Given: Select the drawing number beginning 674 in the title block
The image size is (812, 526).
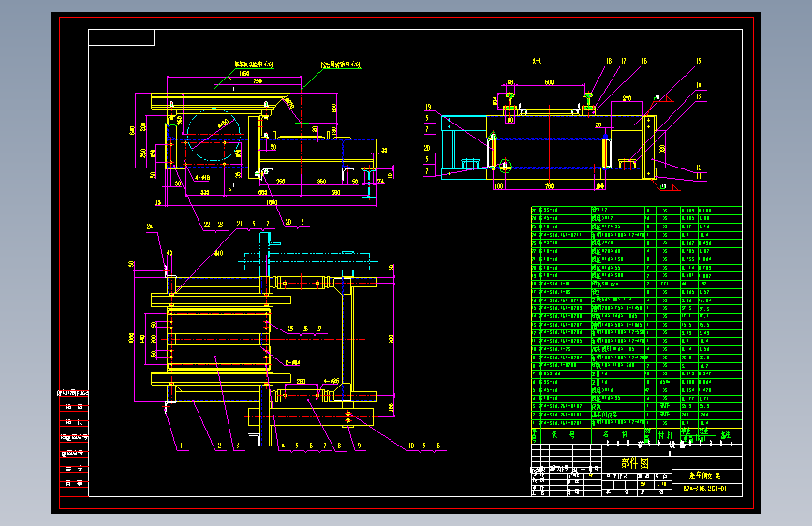Looking at the screenshot, I should pos(705,489).
